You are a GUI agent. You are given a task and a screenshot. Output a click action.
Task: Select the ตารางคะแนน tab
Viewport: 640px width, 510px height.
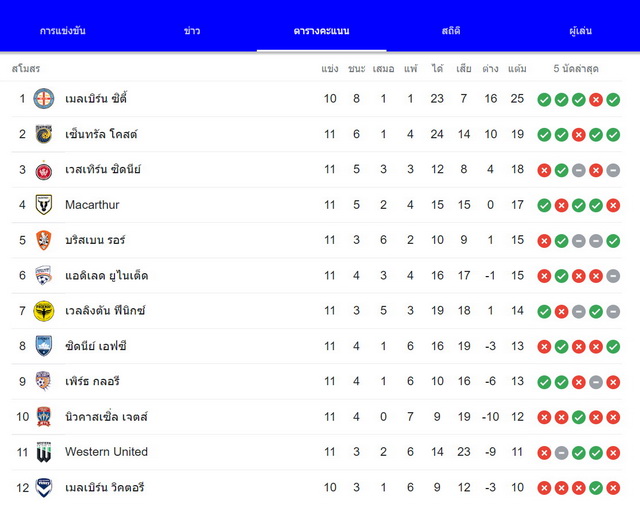(x=322, y=31)
